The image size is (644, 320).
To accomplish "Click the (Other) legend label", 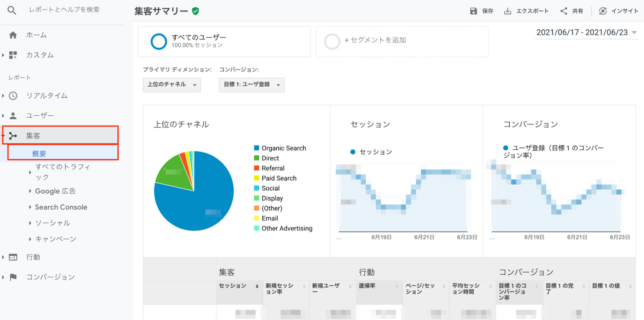I will point(272,208).
